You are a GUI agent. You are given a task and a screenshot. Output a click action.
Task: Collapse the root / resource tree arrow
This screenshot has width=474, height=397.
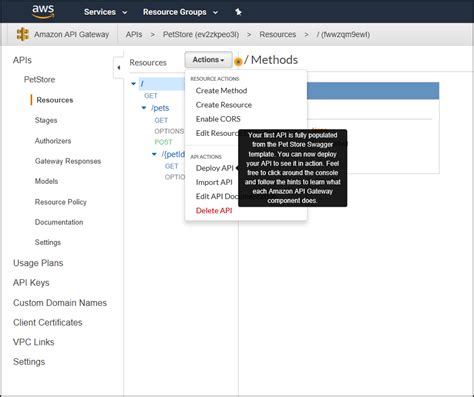[x=134, y=84]
